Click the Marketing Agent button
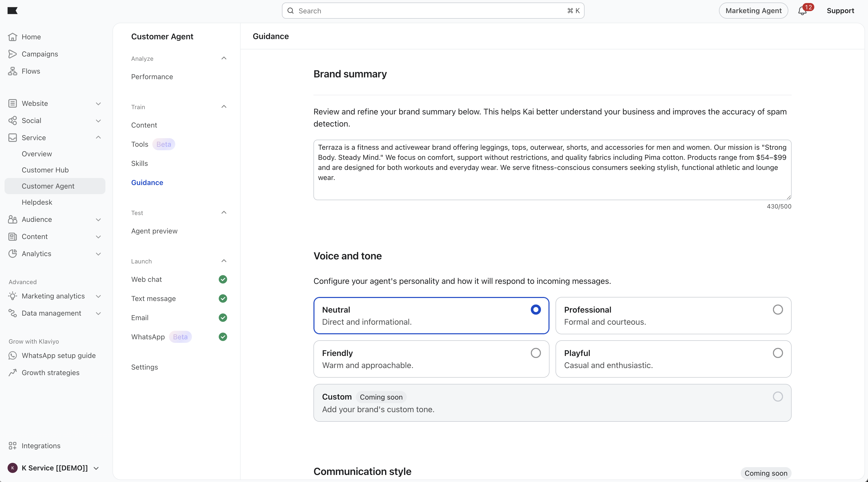 pyautogui.click(x=753, y=11)
